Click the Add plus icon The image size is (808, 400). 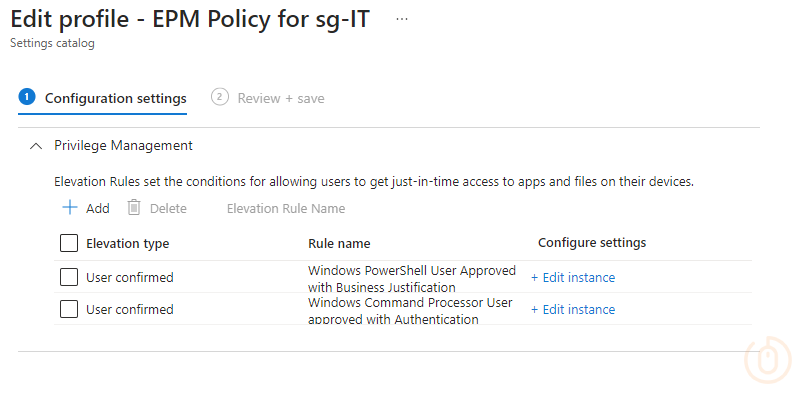pos(70,208)
